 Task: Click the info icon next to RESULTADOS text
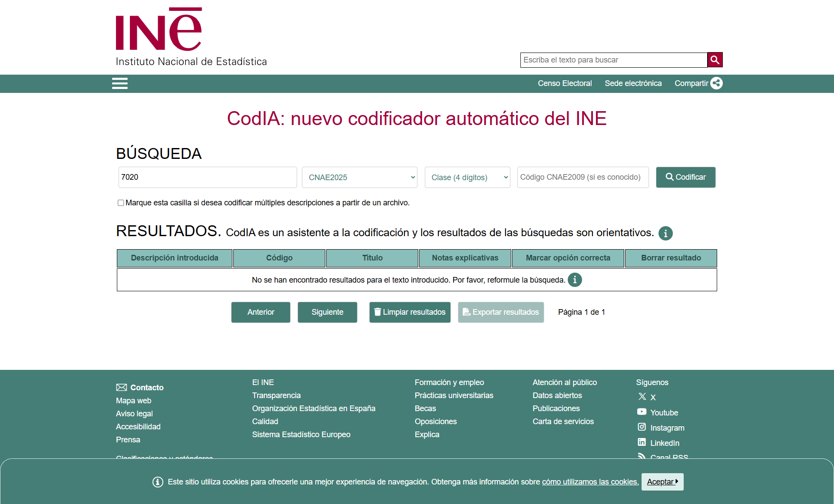click(665, 233)
